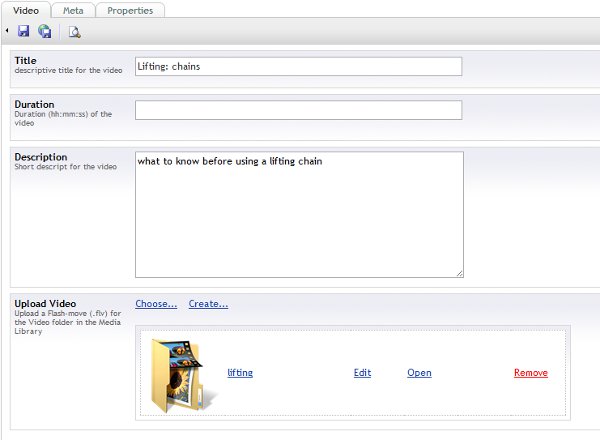Viewport: 600px width, 440px height.
Task: Click the small toolbar collapse arrow
Action: 7,30
